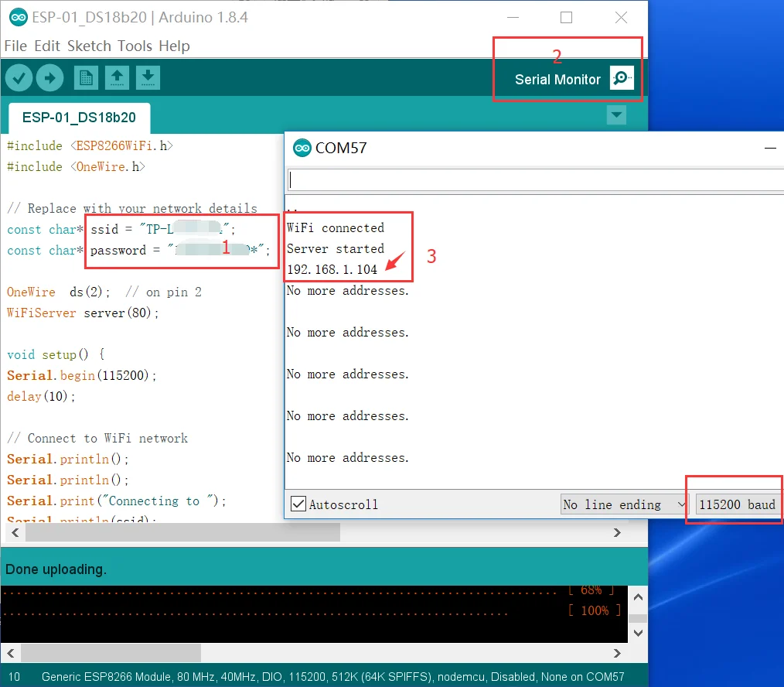This screenshot has width=784, height=687.
Task: Click the COM57 window Arduino logo
Action: (x=302, y=148)
